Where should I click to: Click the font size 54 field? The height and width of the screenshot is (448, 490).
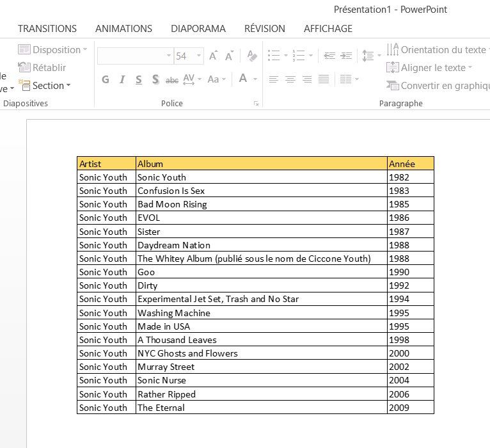pyautogui.click(x=185, y=56)
